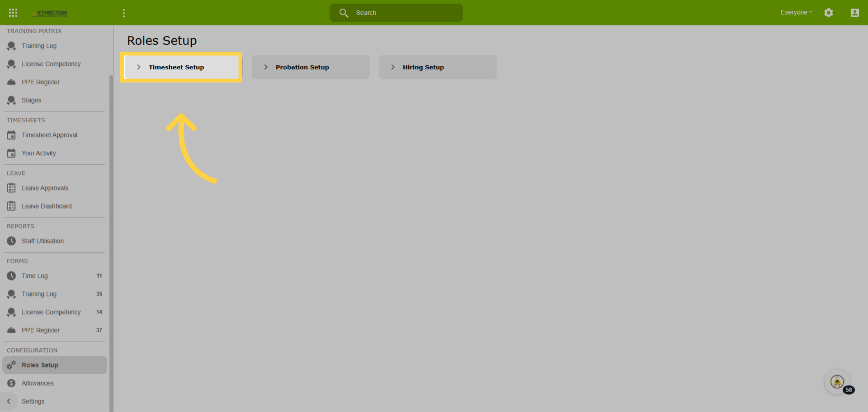Open PPE Register form with 37 count

[54, 330]
